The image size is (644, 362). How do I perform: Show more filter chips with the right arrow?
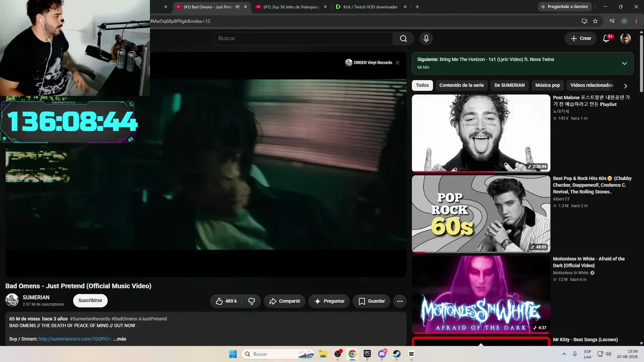pos(625,86)
